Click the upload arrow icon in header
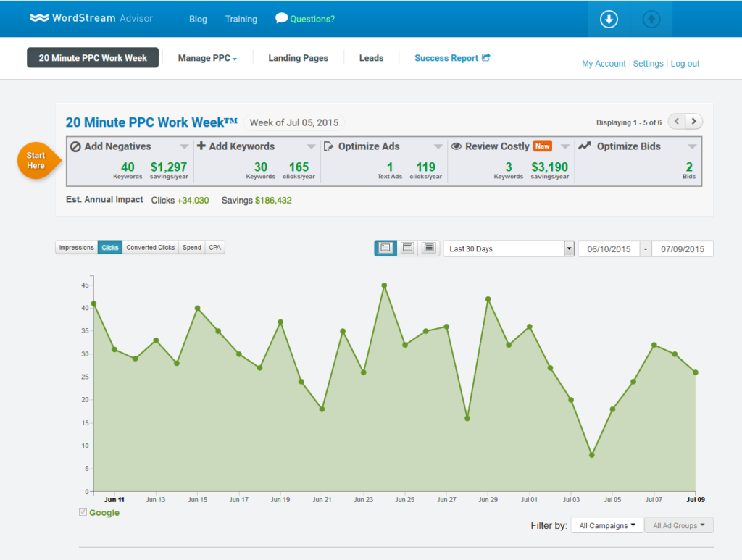 coord(651,19)
